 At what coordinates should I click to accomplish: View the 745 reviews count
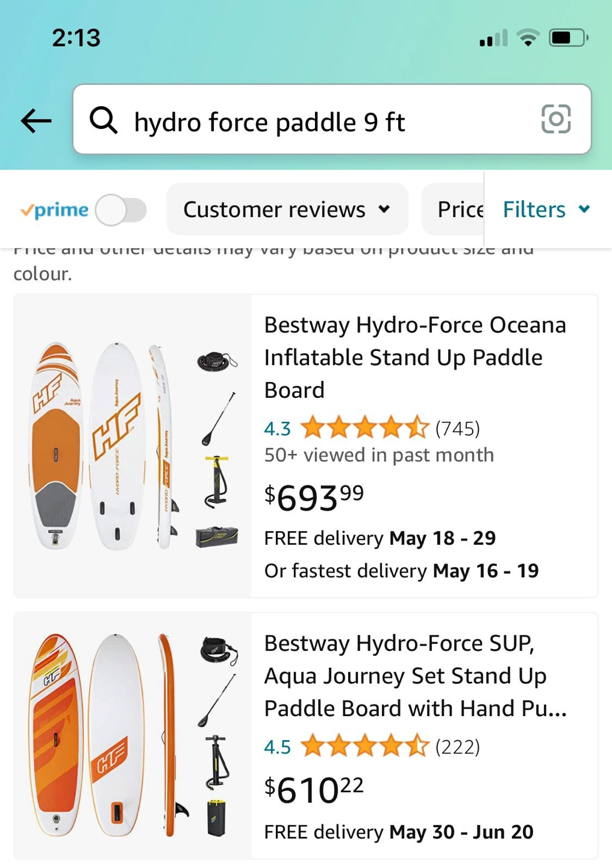[458, 429]
